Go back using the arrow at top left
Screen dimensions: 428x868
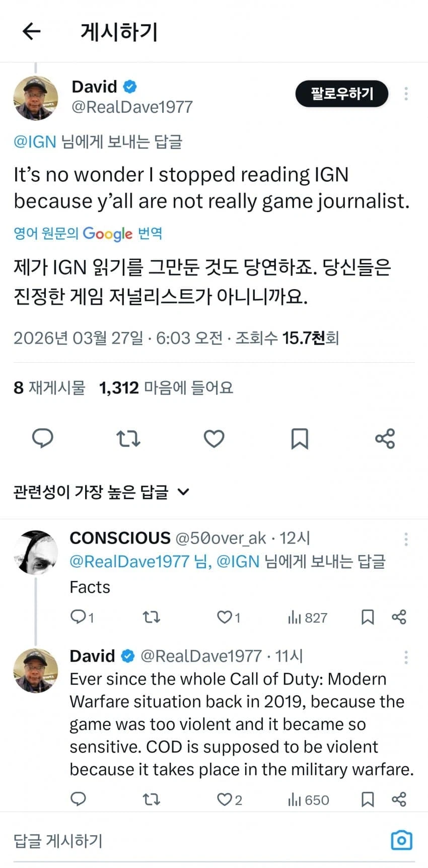(x=31, y=31)
